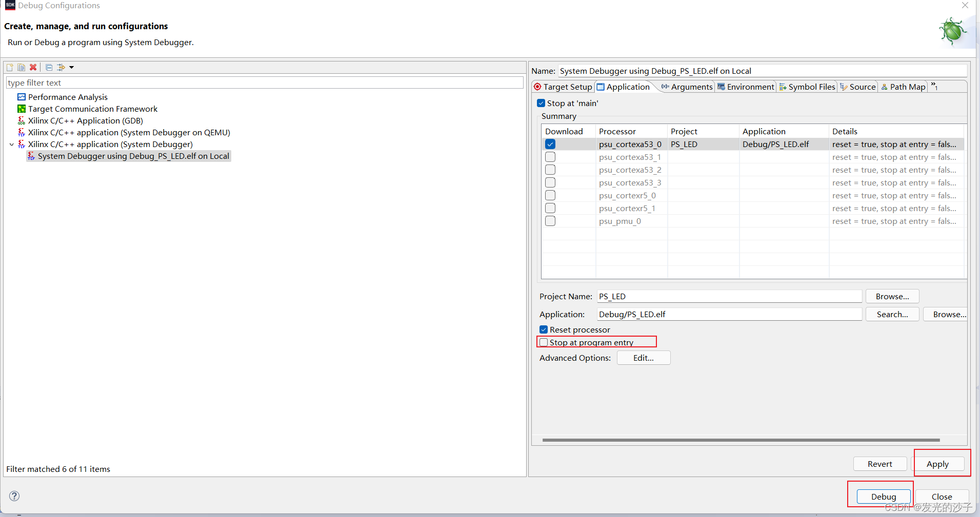Toggle Reset processor checkbox
Image resolution: width=980 pixels, height=517 pixels.
click(544, 329)
